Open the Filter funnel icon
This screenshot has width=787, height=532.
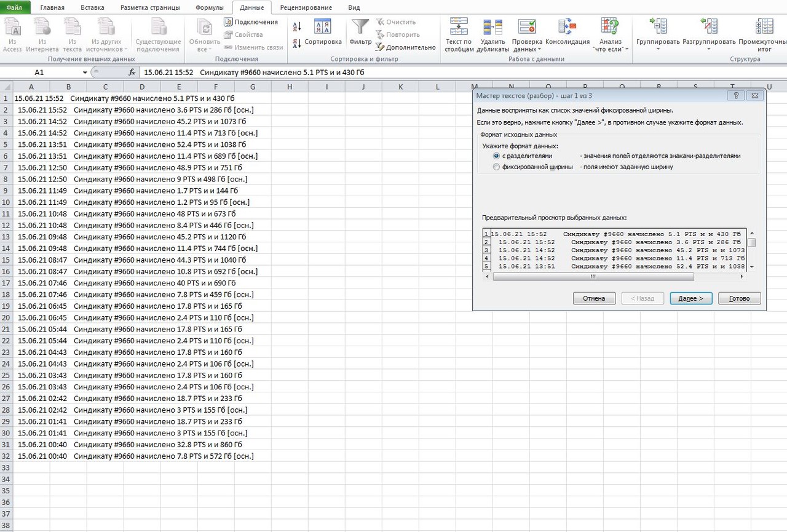coord(360,26)
